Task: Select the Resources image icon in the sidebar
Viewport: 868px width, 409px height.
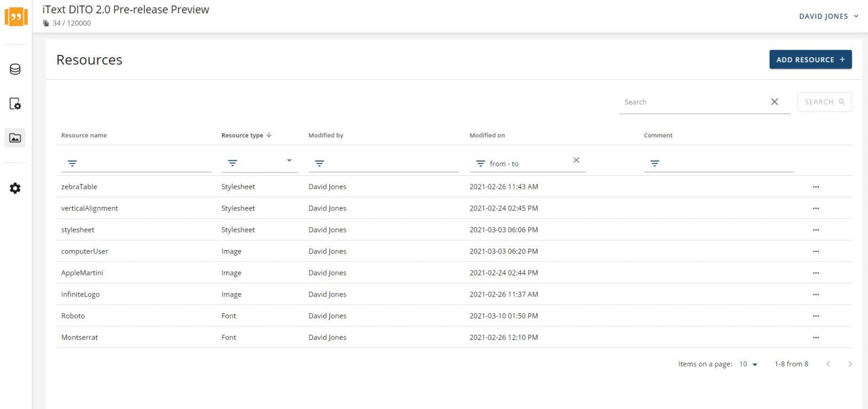Action: tap(15, 137)
